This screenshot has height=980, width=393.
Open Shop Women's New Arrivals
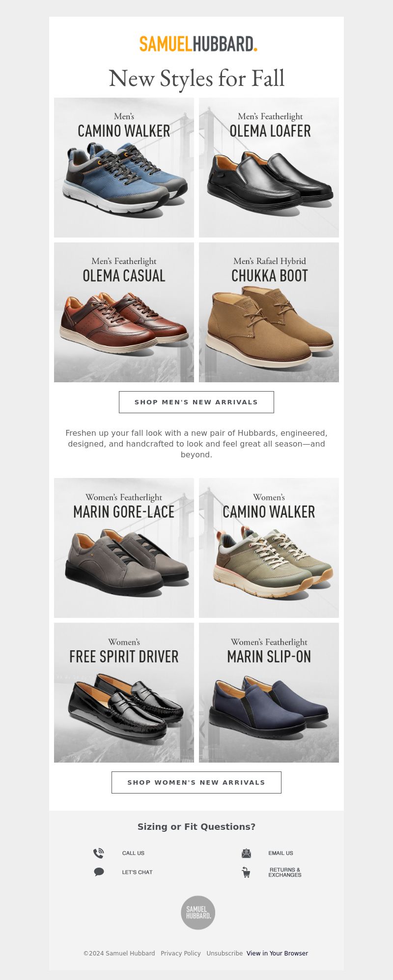coord(196,782)
